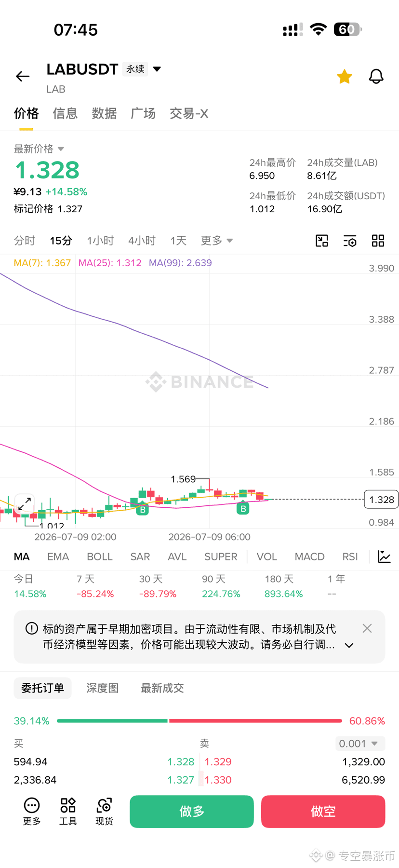
Task: Tap the 1.330 ask price
Action: pos(218,780)
